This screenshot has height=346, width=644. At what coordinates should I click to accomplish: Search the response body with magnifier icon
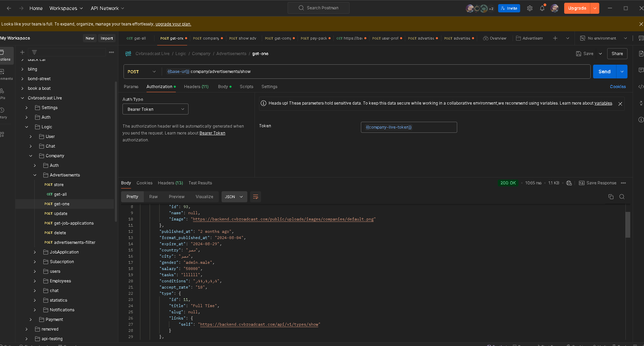tap(622, 197)
